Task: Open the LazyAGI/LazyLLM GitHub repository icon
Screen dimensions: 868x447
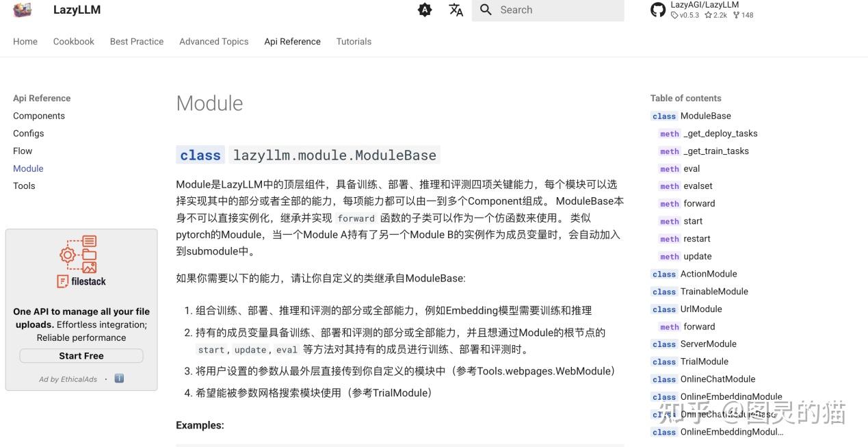Action: pos(658,10)
